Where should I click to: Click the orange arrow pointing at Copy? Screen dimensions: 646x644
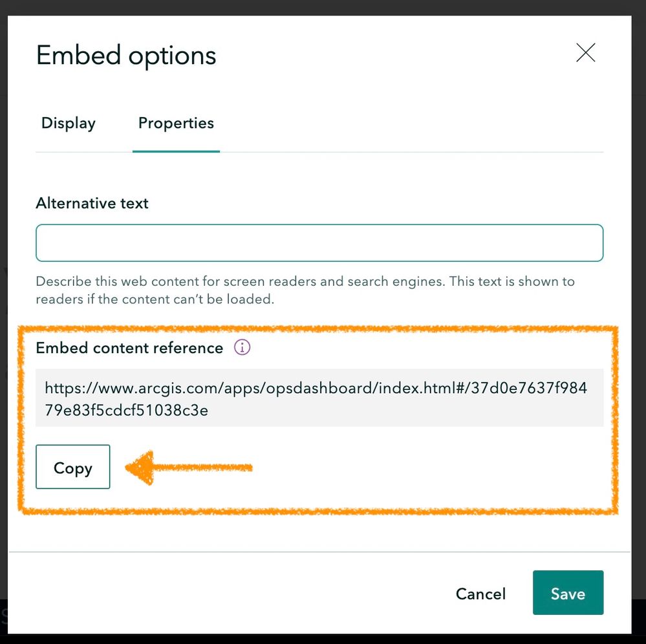coord(188,467)
